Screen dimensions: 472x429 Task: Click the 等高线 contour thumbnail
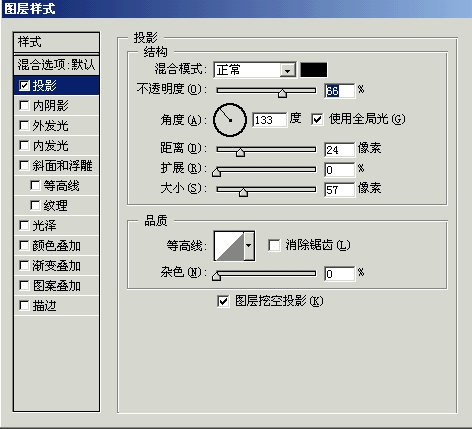click(229, 246)
